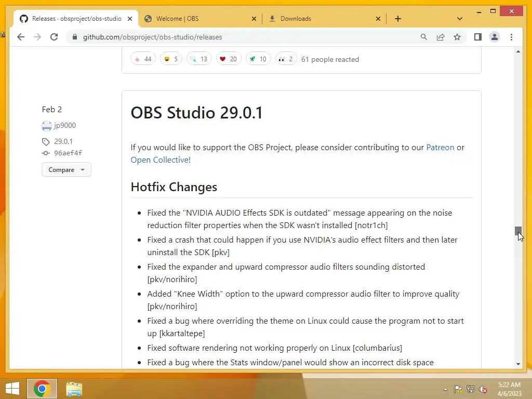
Task: Toggle the hooray reaction with 13
Action: tap(199, 59)
